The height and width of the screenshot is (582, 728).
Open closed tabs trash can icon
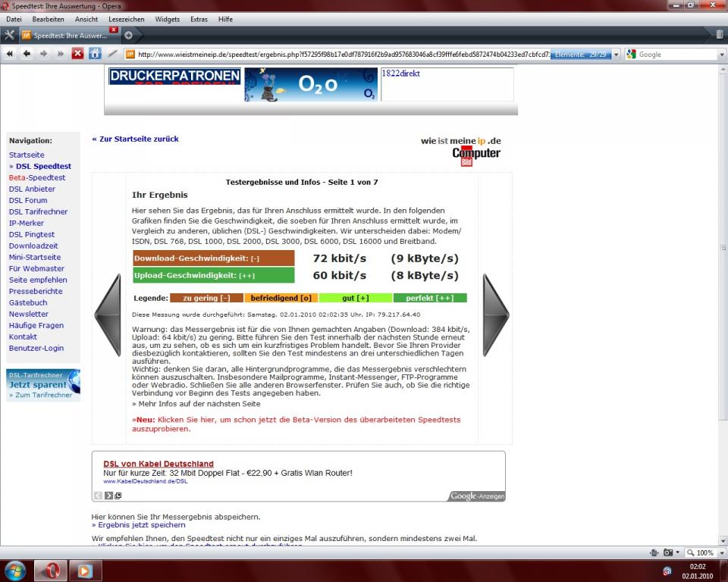pos(719,35)
